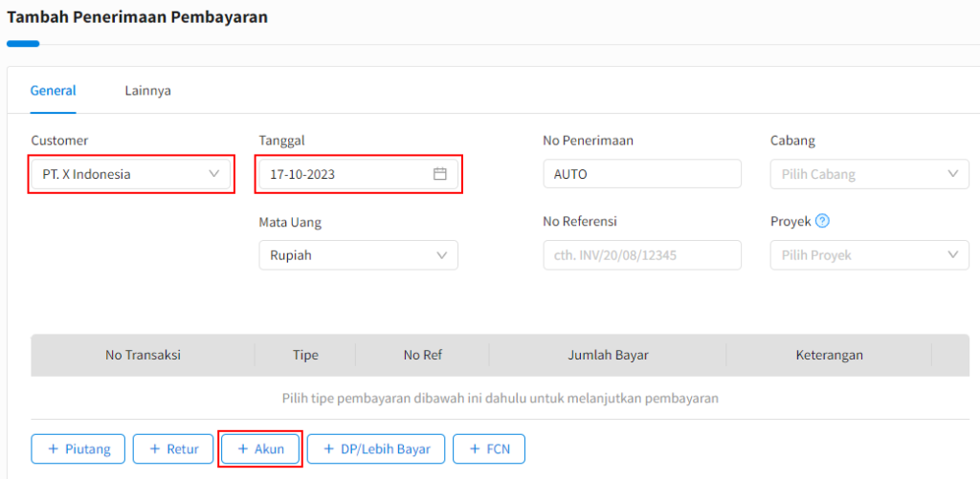The image size is (980, 479).
Task: Focus the No Penerimaan AUTO field
Action: click(642, 174)
